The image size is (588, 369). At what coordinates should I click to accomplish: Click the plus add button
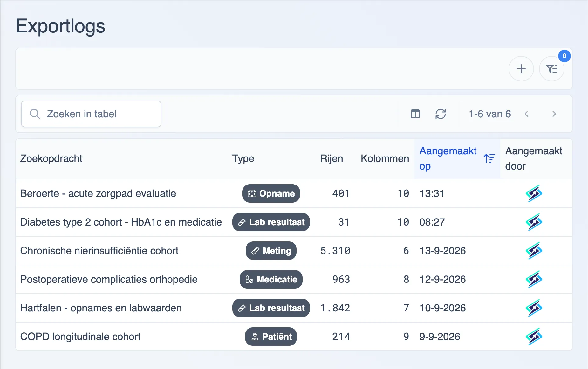click(521, 69)
